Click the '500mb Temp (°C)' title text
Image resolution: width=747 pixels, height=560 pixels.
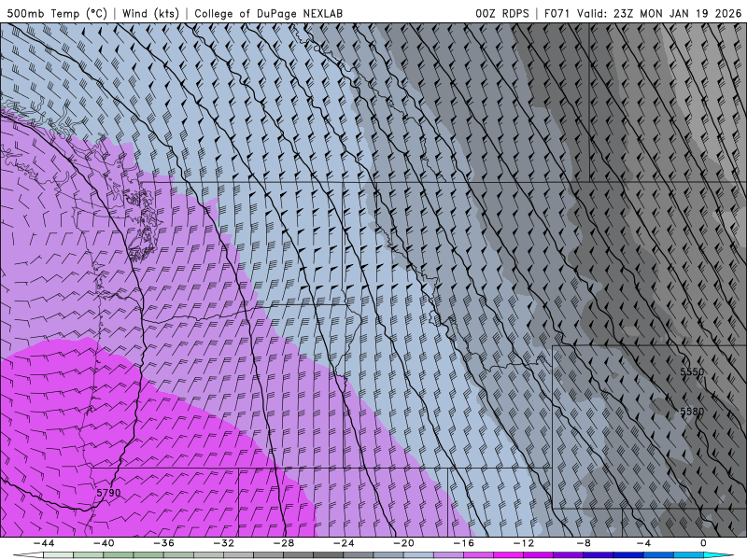[57, 13]
